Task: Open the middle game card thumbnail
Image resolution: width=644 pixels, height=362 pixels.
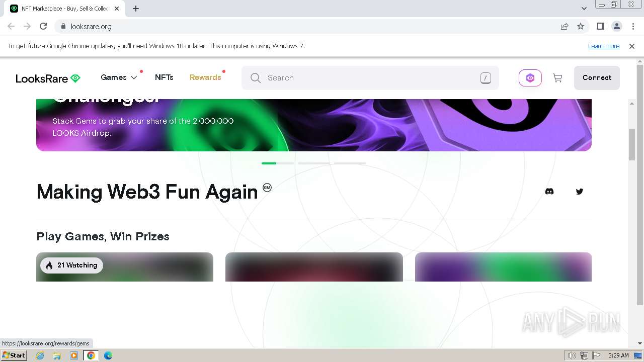Action: point(314,267)
